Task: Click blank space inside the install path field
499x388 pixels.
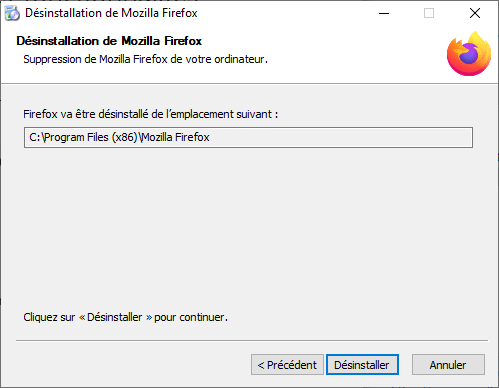Action: coord(340,137)
